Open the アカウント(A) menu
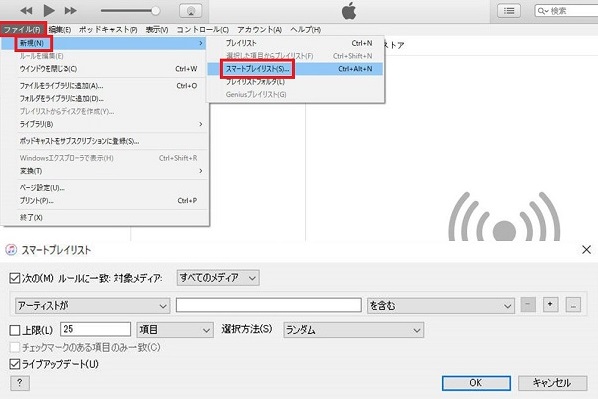The image size is (598, 399). tap(260, 30)
